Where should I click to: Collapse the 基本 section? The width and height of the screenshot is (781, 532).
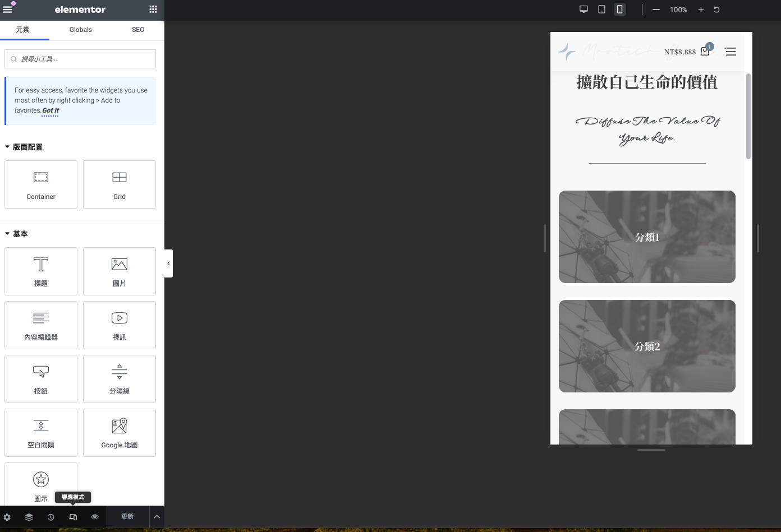(16, 234)
